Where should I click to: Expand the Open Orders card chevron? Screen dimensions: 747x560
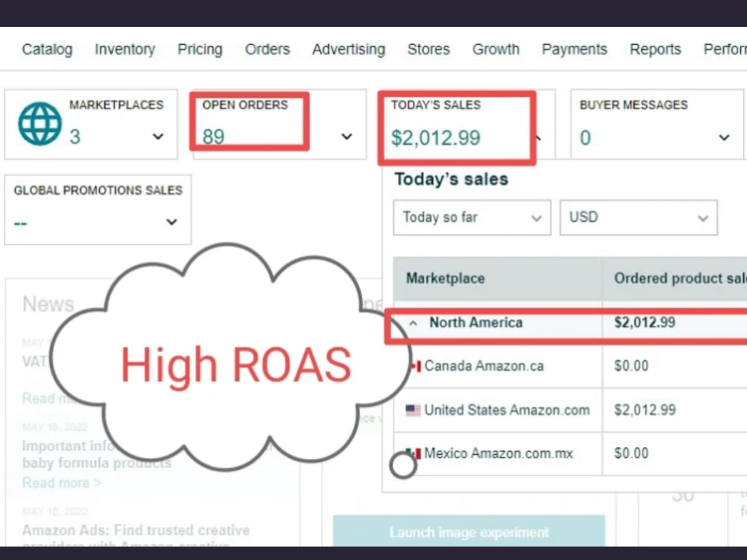tap(347, 137)
